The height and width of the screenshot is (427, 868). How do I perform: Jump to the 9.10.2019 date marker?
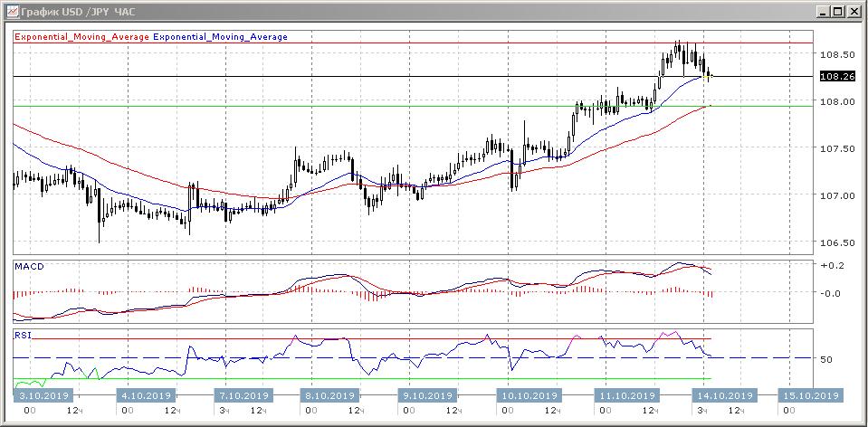[x=427, y=395]
